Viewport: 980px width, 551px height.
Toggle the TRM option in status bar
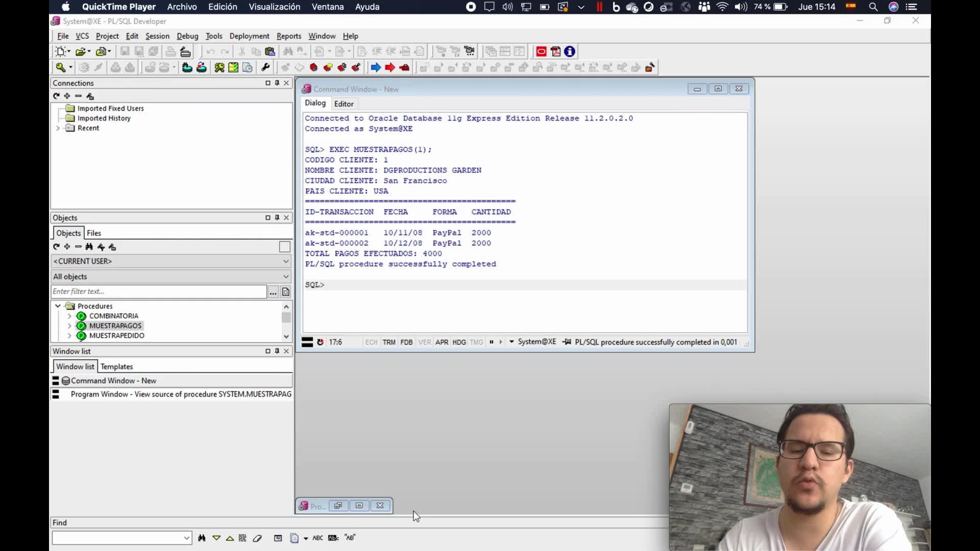389,342
